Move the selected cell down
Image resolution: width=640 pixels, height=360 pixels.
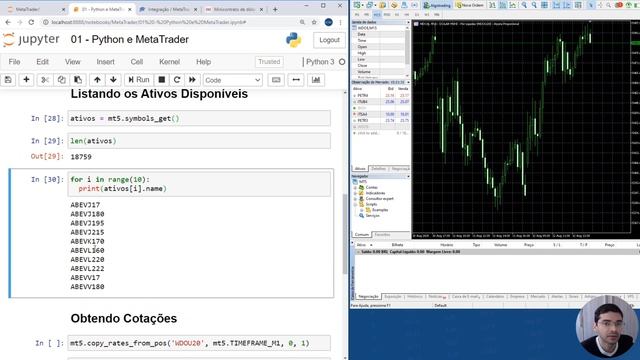tap(113, 80)
